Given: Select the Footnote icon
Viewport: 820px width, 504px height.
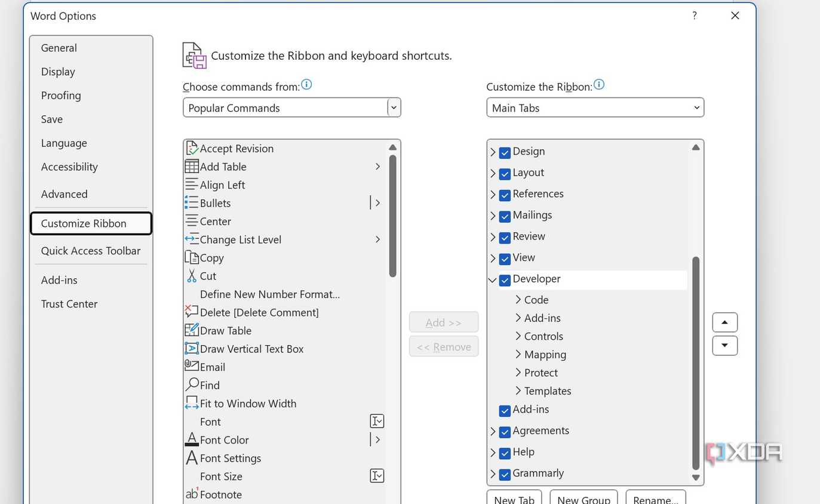Looking at the screenshot, I should (192, 494).
